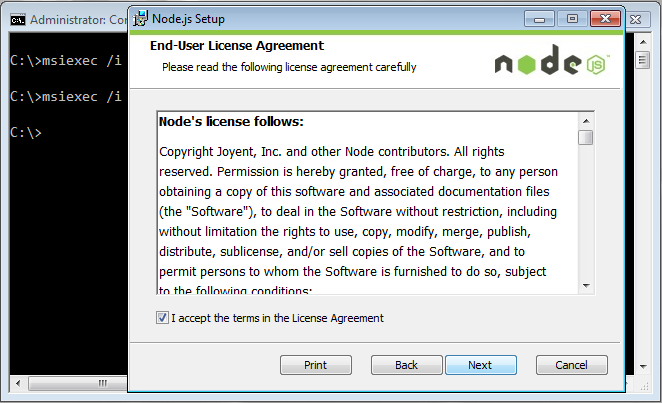Click the Node.js logo in the header
This screenshot has height=403, width=662.
[x=552, y=60]
